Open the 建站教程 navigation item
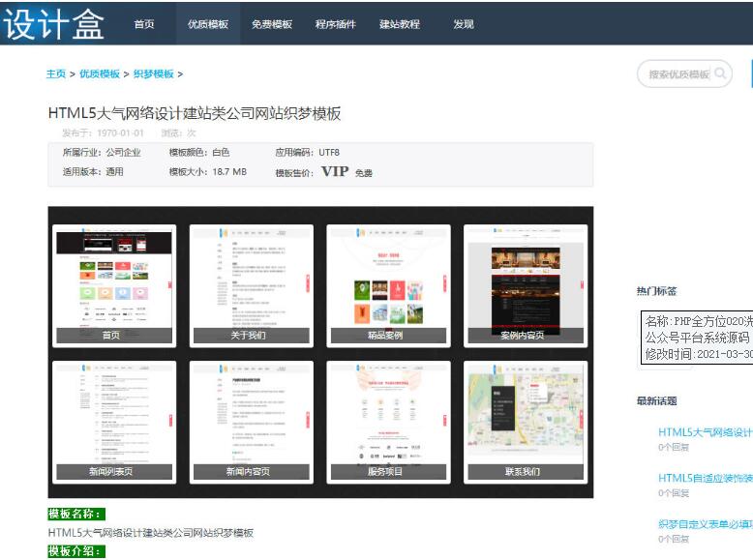753x560 pixels. click(400, 24)
